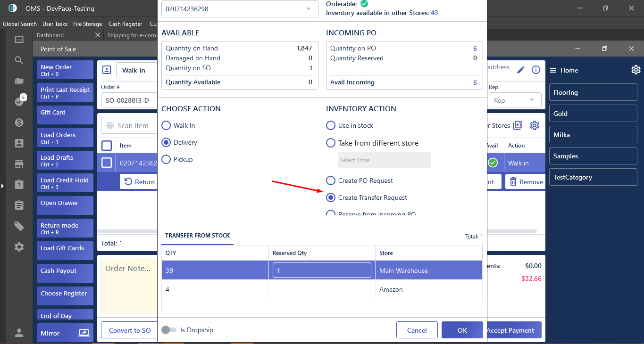The image size is (644, 344).
Task: Click the Order Note text area
Action: [129, 286]
